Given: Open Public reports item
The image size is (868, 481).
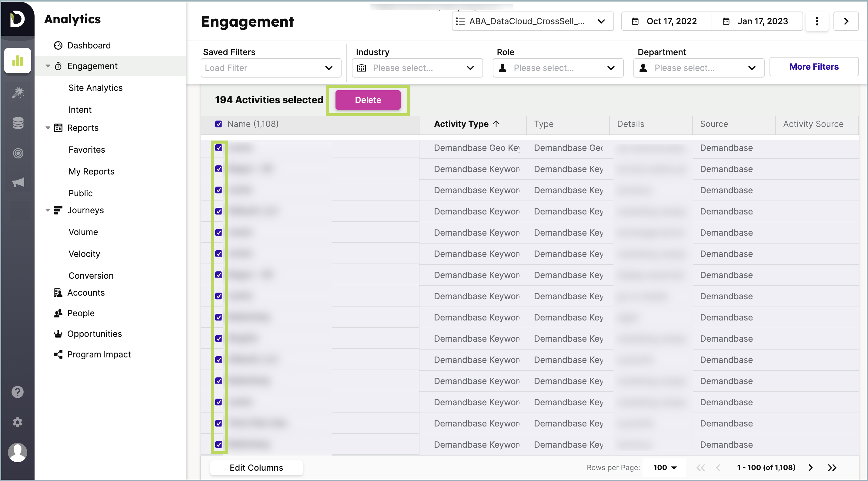Looking at the screenshot, I should click(80, 193).
